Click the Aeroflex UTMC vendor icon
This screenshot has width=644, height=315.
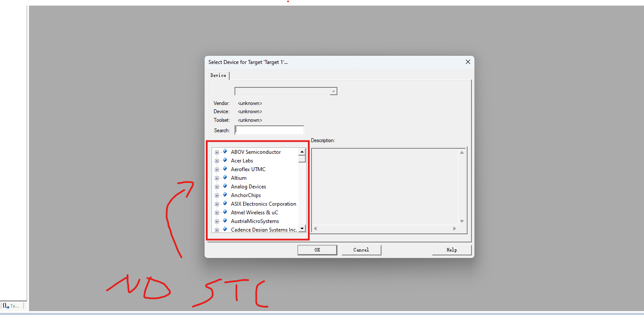tap(225, 169)
